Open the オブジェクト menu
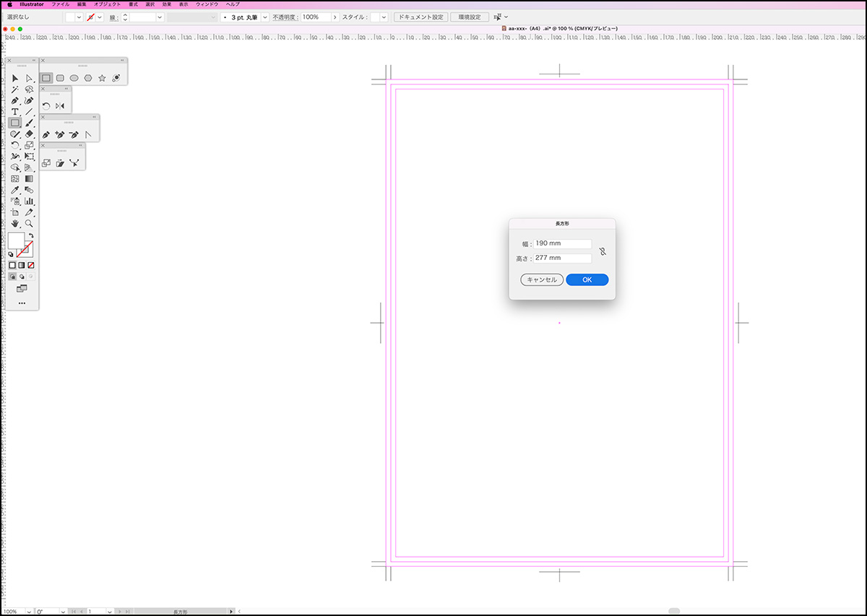 [x=107, y=4]
